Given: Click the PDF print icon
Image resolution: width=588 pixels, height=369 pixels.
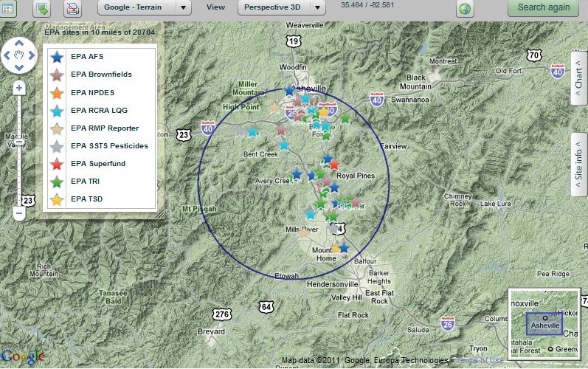Looking at the screenshot, I should click(x=72, y=8).
